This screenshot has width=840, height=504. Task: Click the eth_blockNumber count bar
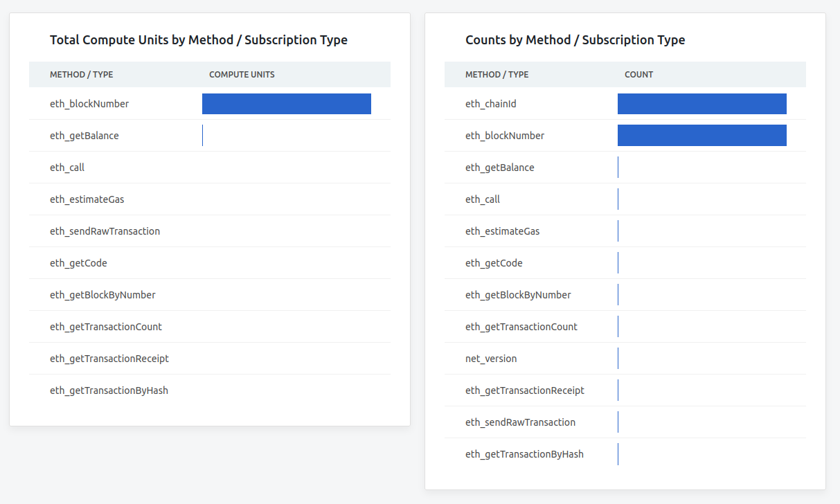(x=702, y=135)
